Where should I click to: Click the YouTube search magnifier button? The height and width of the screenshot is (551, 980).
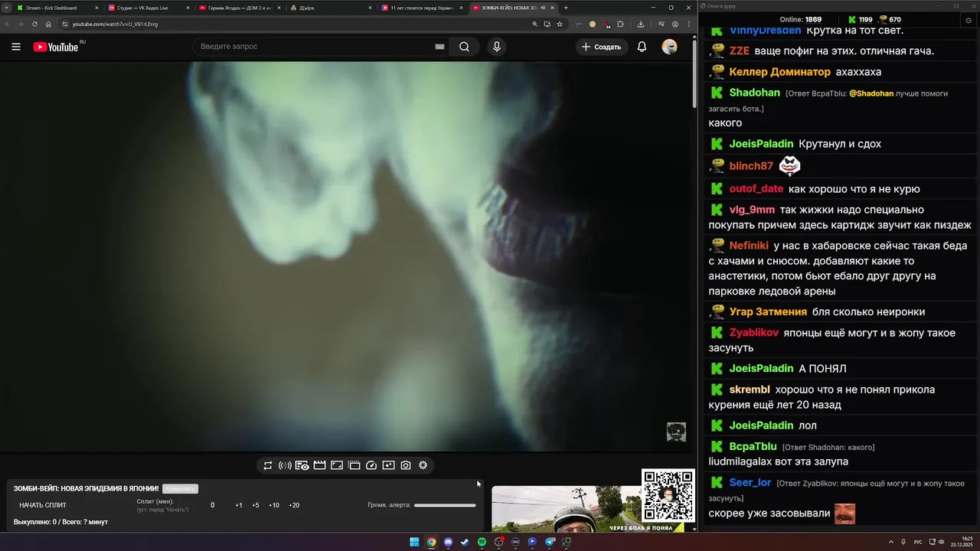click(464, 47)
